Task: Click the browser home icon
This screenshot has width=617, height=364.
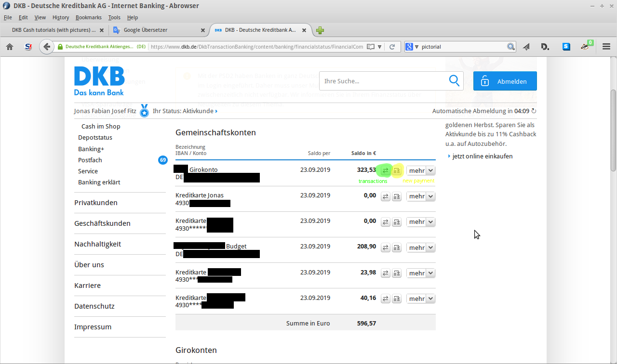Action: (10, 47)
